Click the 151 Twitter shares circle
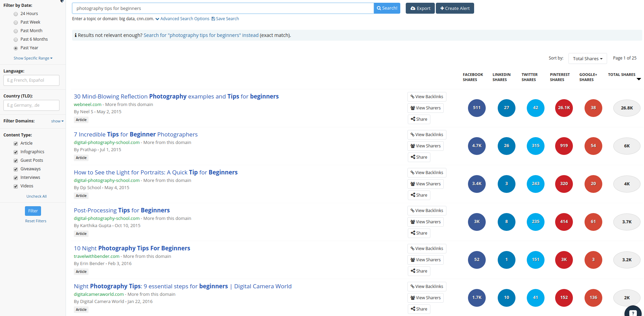The width and height of the screenshot is (644, 316). coord(535,260)
